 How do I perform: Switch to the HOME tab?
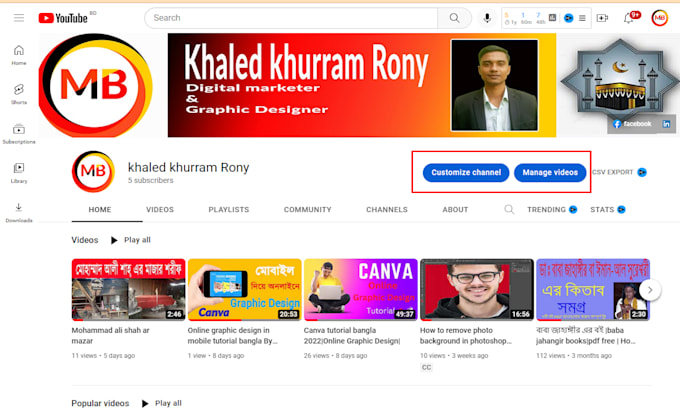tap(100, 209)
